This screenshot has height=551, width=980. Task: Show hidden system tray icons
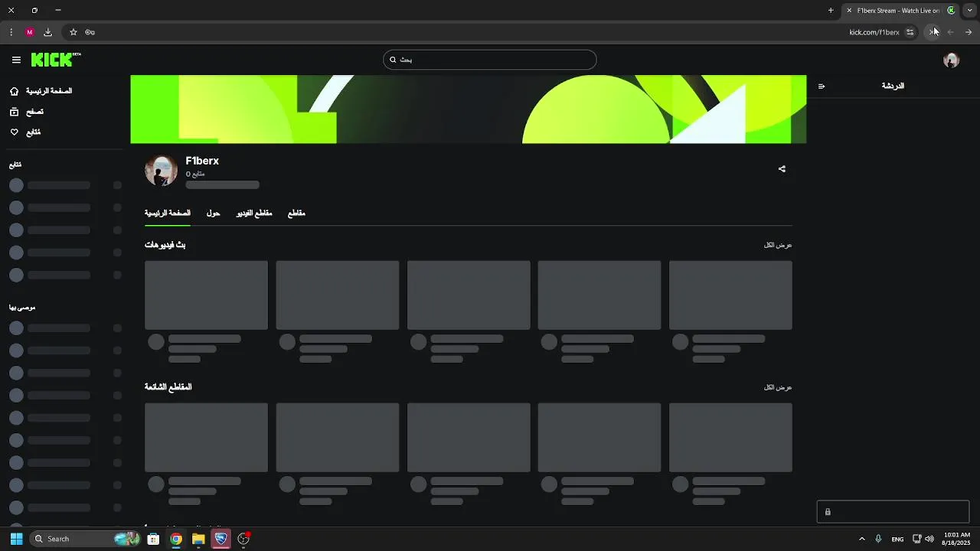pyautogui.click(x=861, y=539)
